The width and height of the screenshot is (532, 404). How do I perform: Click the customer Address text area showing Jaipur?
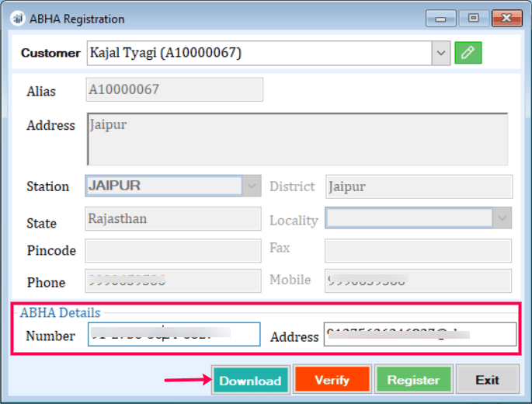tap(297, 139)
